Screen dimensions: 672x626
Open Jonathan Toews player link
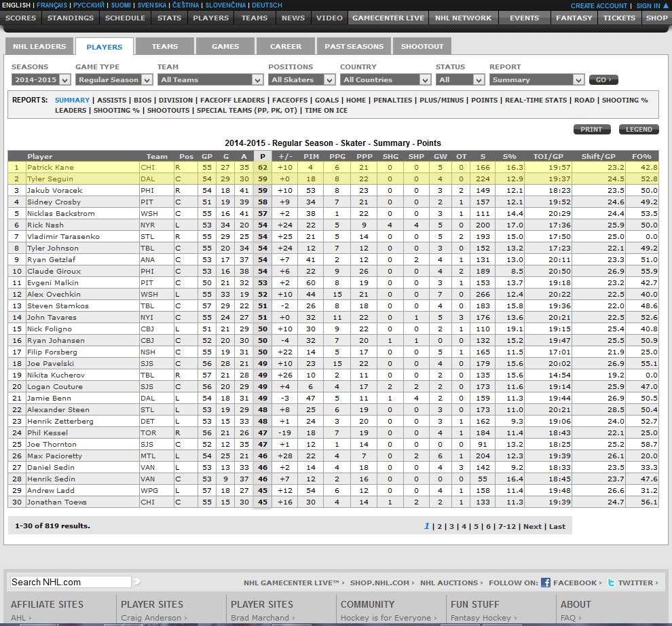(x=57, y=502)
